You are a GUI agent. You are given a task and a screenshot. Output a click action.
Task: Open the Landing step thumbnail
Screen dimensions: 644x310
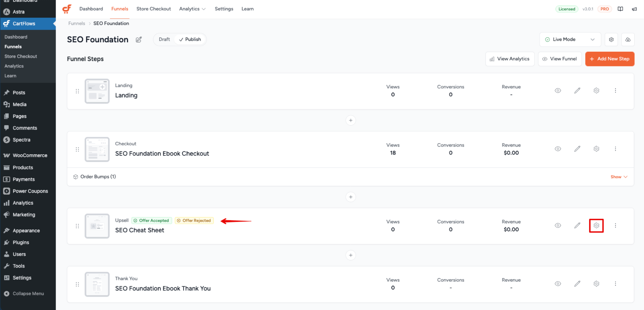tap(97, 91)
